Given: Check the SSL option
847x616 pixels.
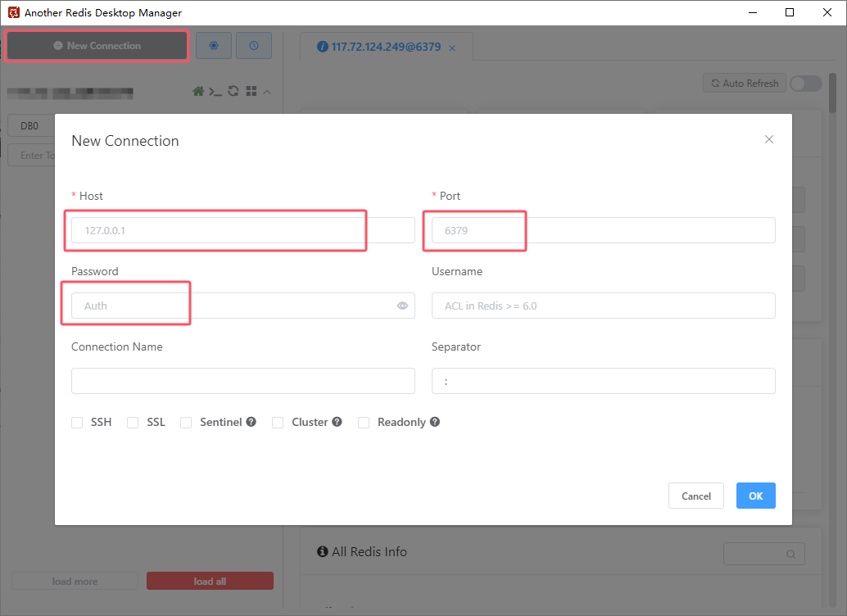Looking at the screenshot, I should [133, 423].
